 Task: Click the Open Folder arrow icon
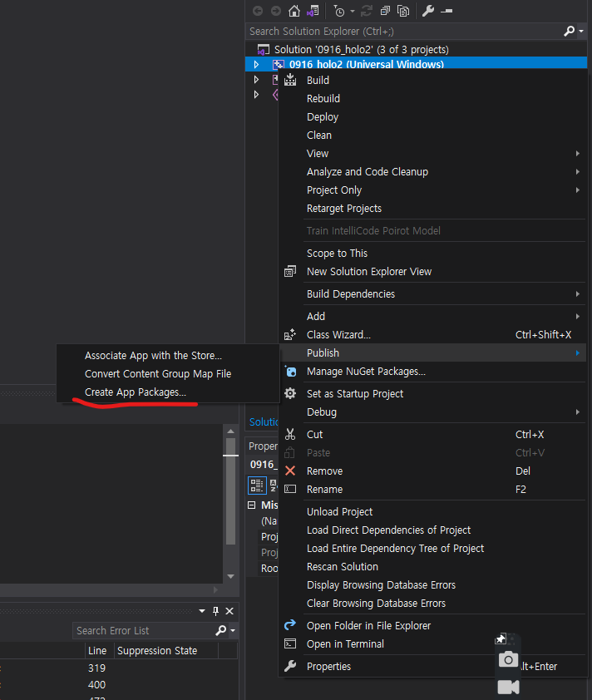click(x=290, y=625)
